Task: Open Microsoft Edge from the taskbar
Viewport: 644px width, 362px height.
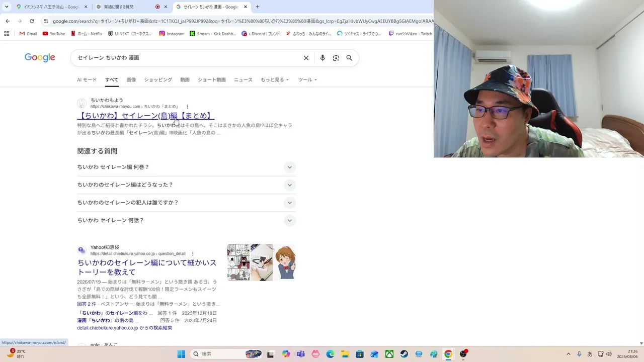Action: click(x=330, y=354)
